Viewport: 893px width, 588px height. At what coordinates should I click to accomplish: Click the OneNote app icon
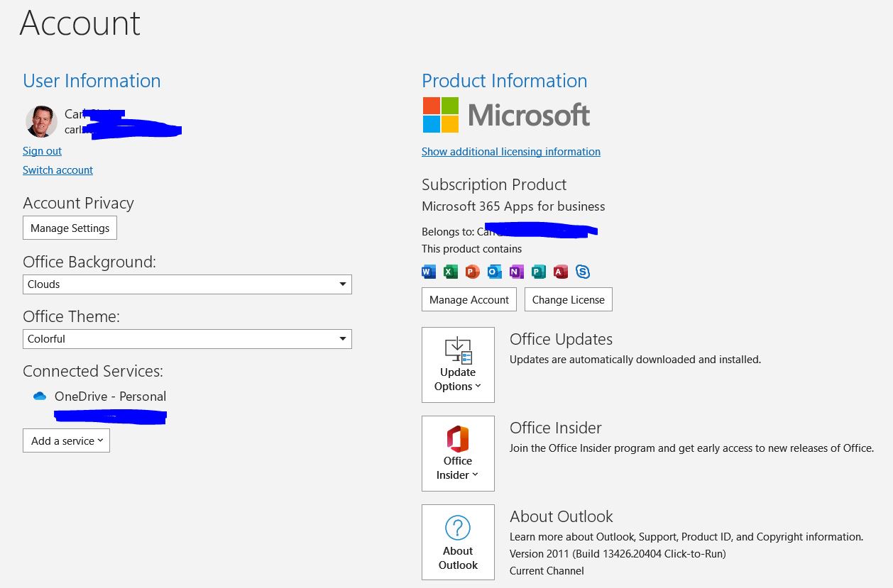tap(517, 272)
